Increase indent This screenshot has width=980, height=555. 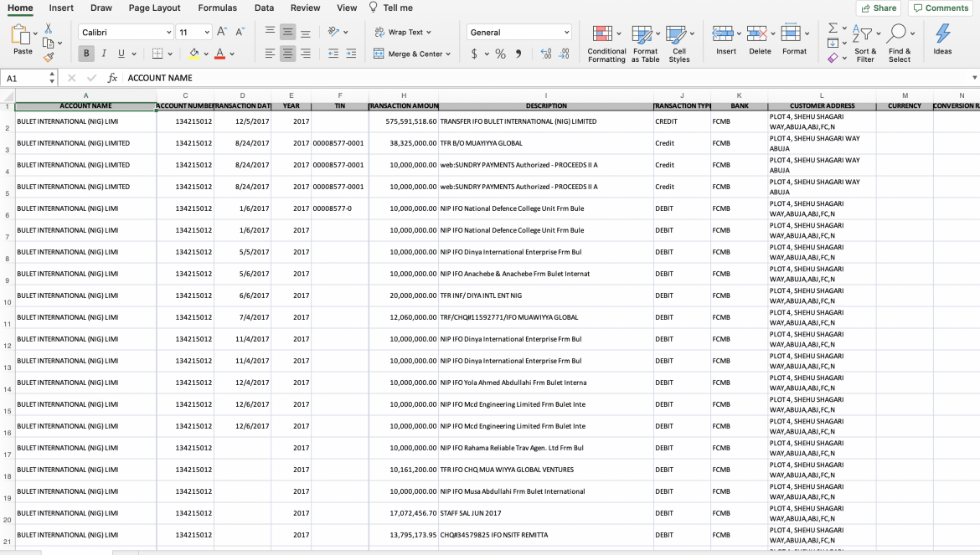coord(351,54)
